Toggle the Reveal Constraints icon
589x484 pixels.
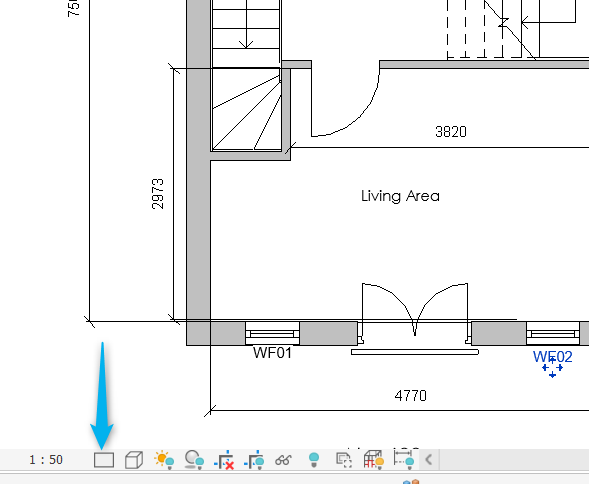(x=404, y=459)
